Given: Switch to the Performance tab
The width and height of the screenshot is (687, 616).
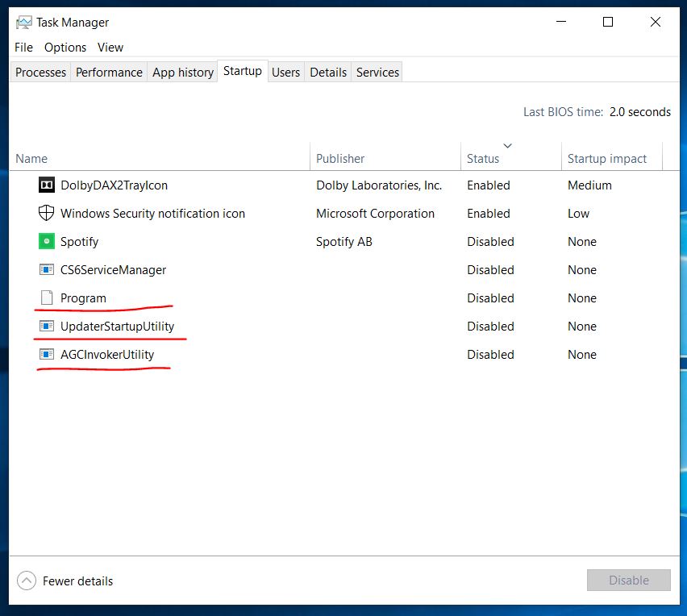Looking at the screenshot, I should coord(109,73).
